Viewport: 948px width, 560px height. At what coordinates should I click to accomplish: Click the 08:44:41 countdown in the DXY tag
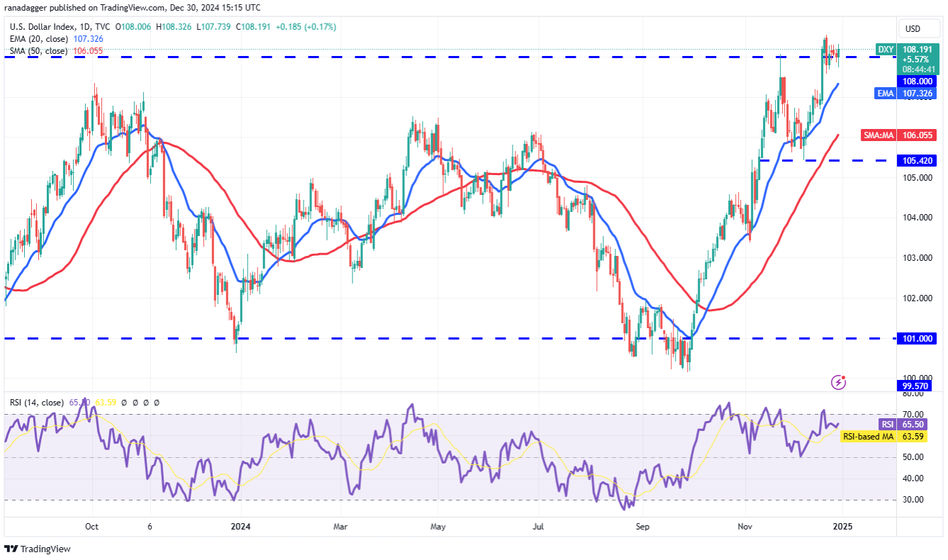(918, 70)
